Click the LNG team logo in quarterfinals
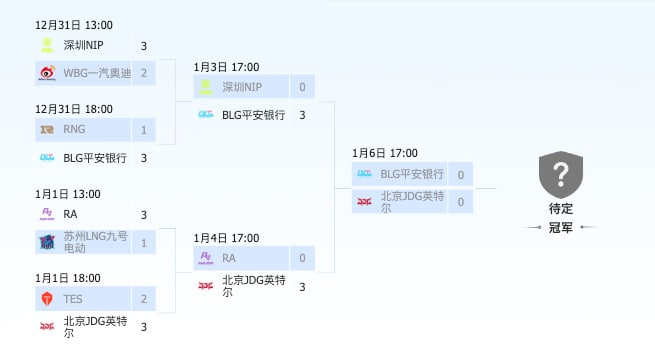This screenshot has width=655, height=362. click(x=47, y=242)
